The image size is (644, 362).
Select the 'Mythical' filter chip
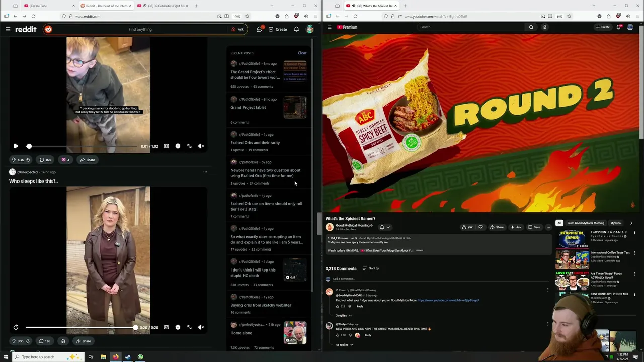(616, 223)
